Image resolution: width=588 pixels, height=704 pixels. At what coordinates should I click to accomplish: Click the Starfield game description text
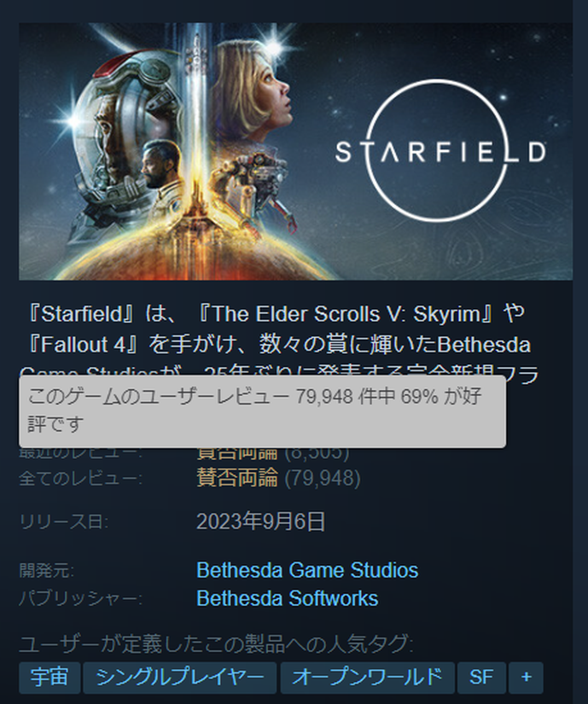click(279, 340)
